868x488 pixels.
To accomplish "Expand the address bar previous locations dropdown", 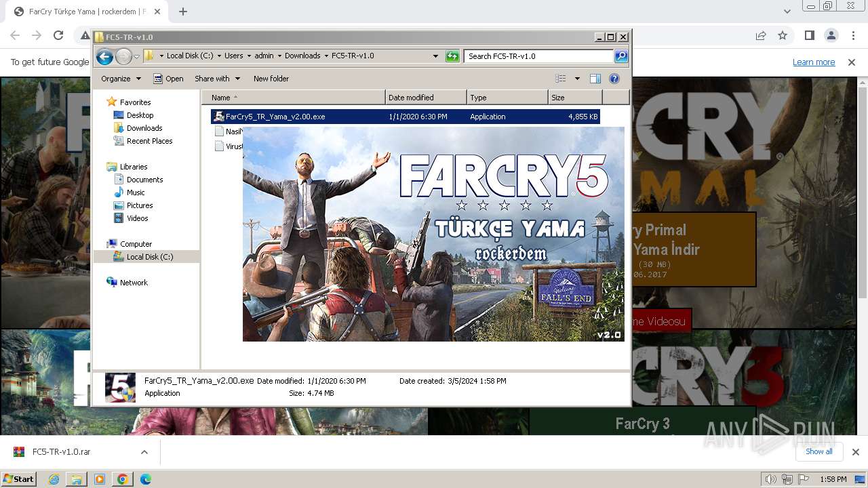I will click(435, 56).
